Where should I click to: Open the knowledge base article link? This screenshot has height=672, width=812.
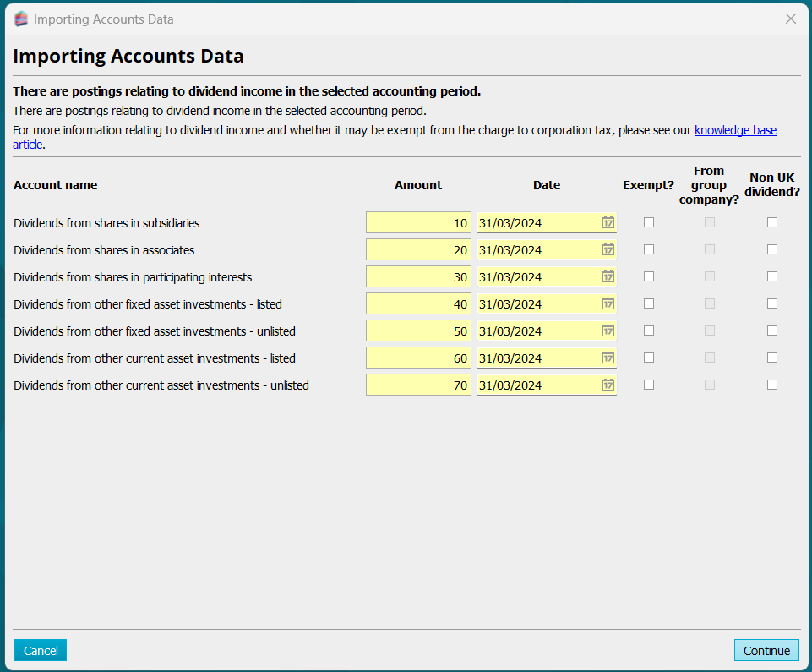pos(734,131)
